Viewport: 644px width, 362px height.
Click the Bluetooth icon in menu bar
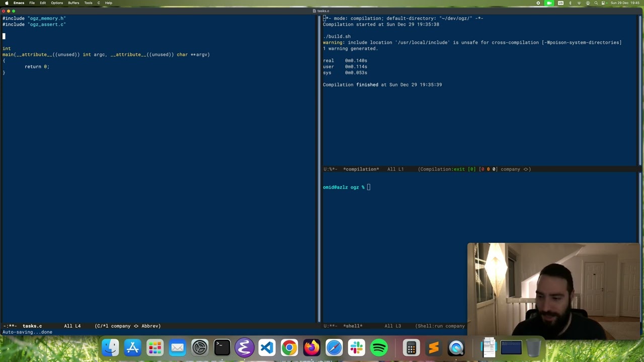click(x=570, y=3)
